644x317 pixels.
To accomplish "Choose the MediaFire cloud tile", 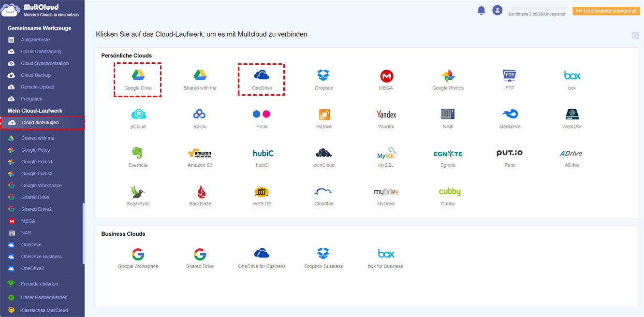I will point(510,118).
